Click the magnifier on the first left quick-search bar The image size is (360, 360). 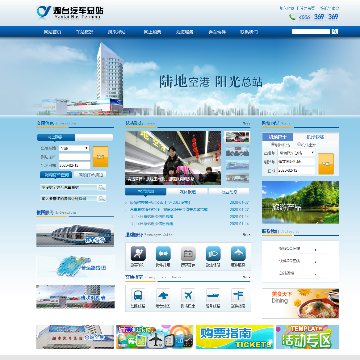(x=102, y=187)
